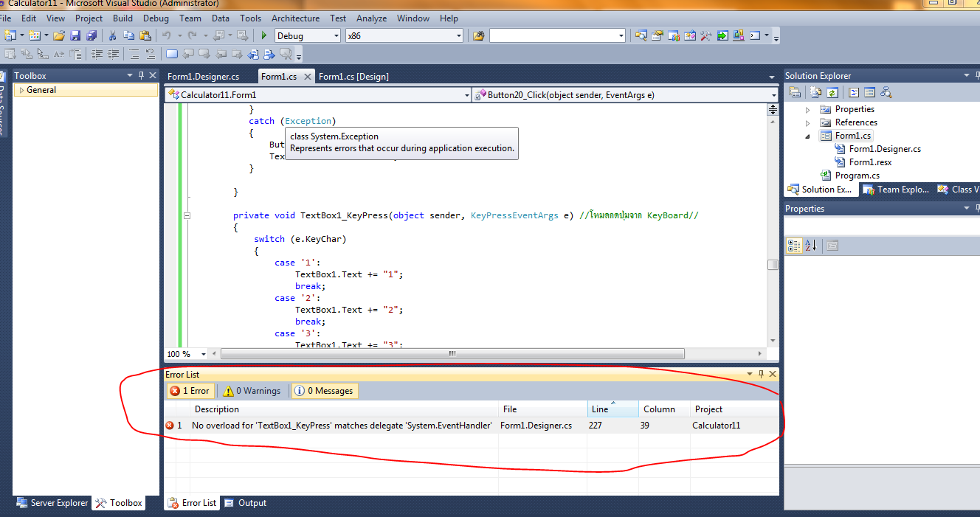Select Form1.resx in Solution Explorer

click(870, 162)
